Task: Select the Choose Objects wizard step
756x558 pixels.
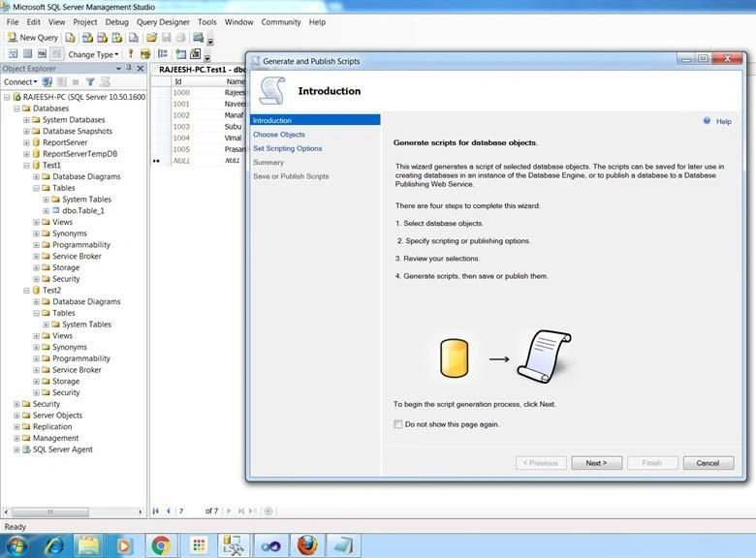Action: pyautogui.click(x=279, y=135)
